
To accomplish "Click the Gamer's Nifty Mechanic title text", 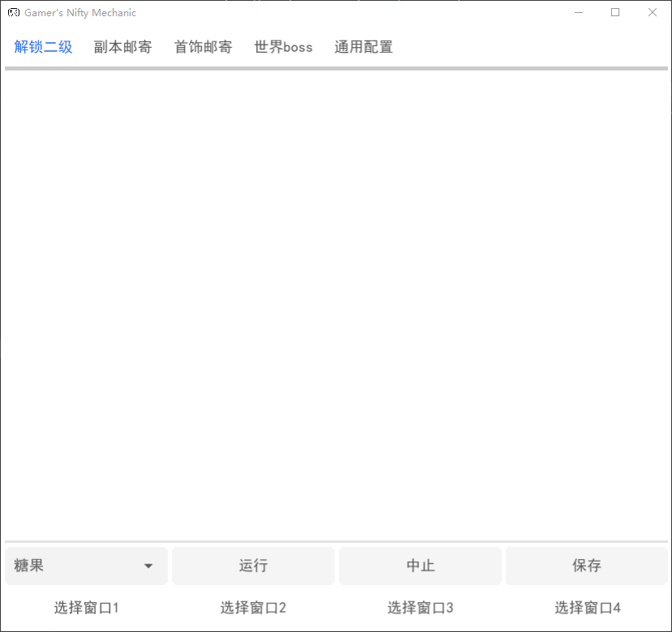I will 80,13.
